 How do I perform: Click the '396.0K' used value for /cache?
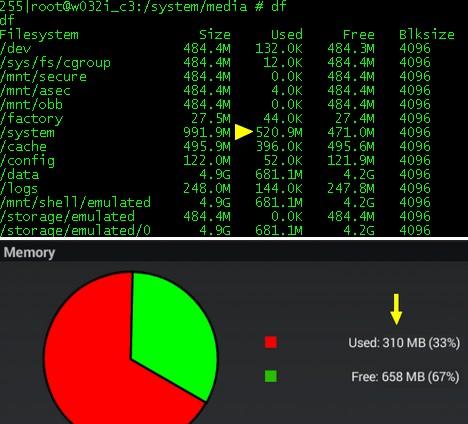tap(279, 147)
